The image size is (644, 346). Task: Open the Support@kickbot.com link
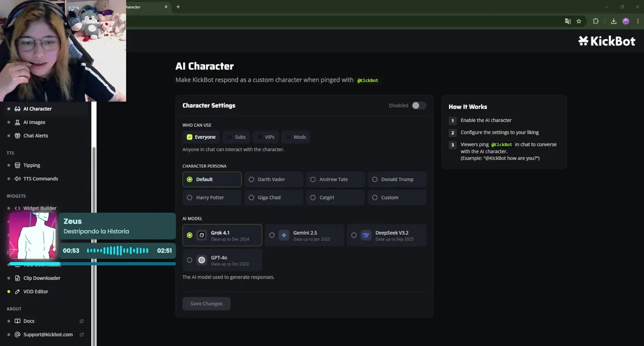[48, 334]
